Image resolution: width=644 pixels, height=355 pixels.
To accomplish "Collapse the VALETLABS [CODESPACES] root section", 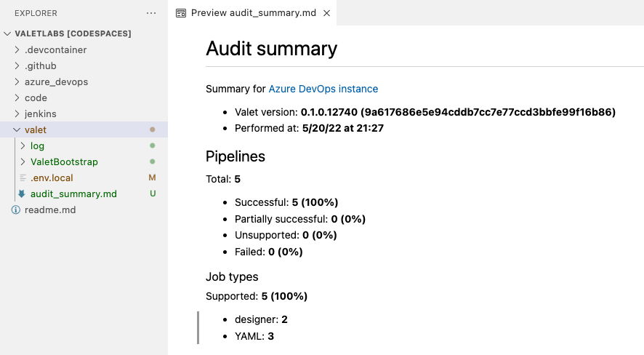I will click(7, 33).
